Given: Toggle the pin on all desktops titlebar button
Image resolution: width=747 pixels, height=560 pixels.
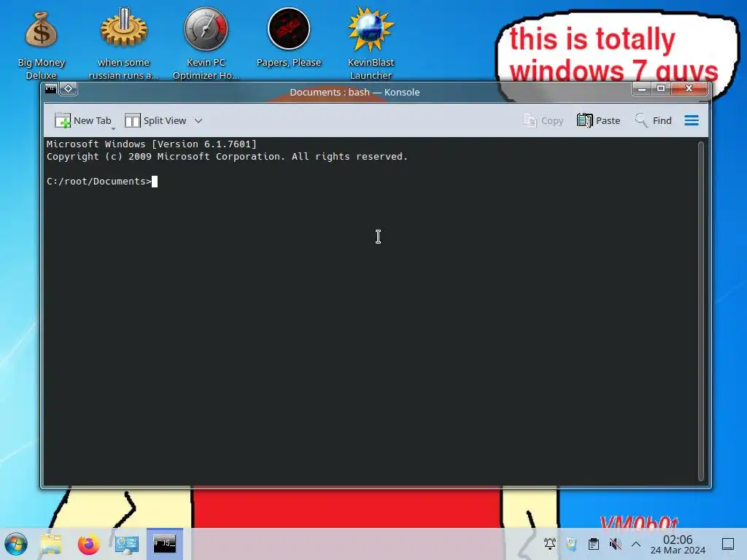Looking at the screenshot, I should (x=68, y=88).
